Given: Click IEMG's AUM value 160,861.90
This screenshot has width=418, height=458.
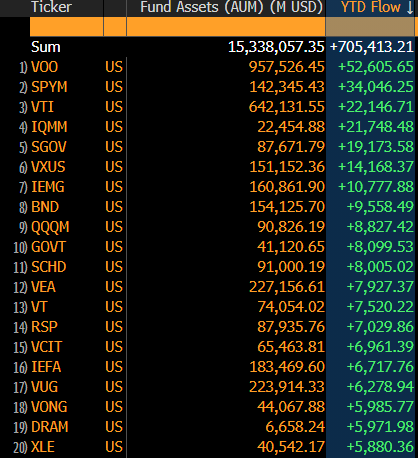Looking at the screenshot, I should click(x=287, y=187).
